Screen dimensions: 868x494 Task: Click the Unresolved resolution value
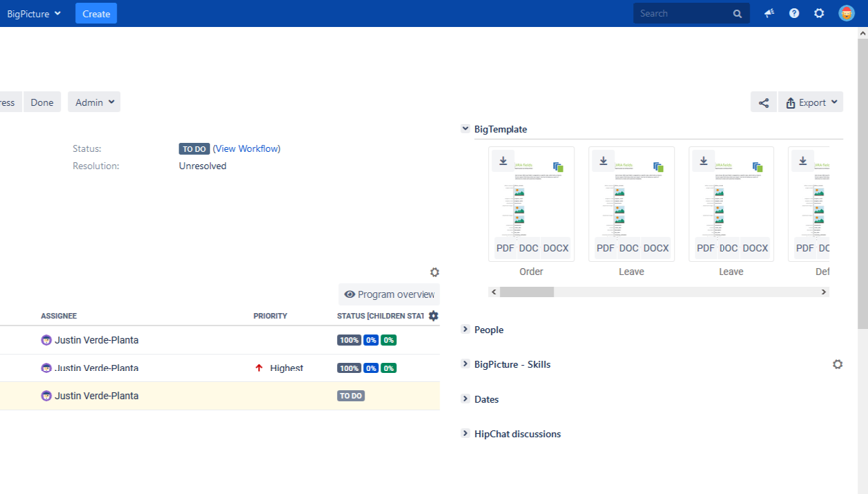coord(202,166)
